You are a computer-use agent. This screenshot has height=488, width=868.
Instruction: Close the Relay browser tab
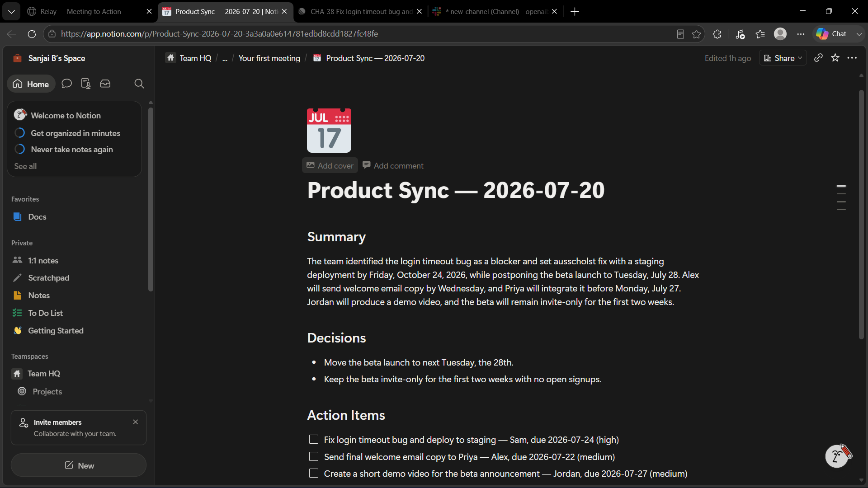(x=149, y=11)
